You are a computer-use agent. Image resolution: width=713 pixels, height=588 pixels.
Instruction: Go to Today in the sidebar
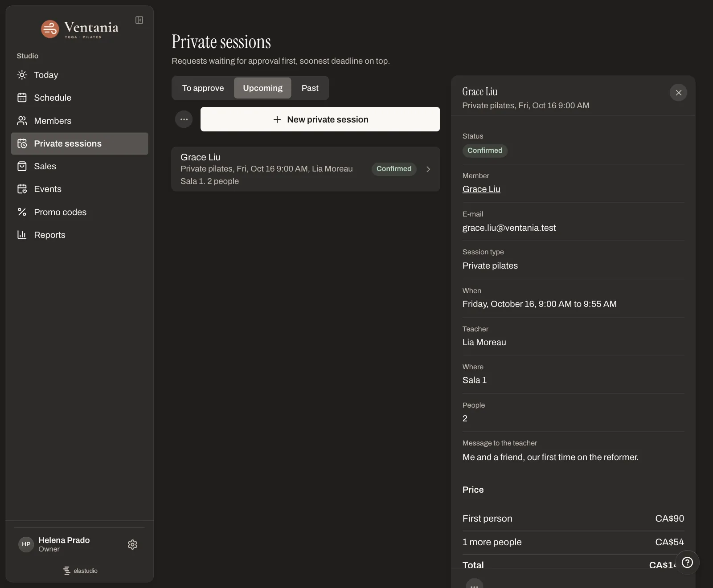(80, 75)
